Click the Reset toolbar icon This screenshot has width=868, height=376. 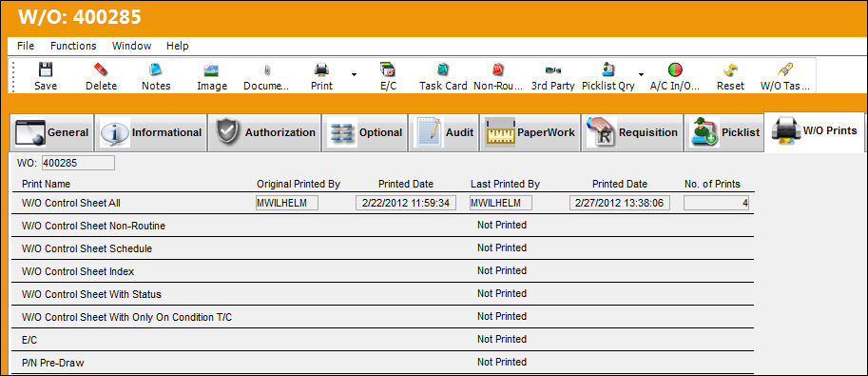coord(730,69)
